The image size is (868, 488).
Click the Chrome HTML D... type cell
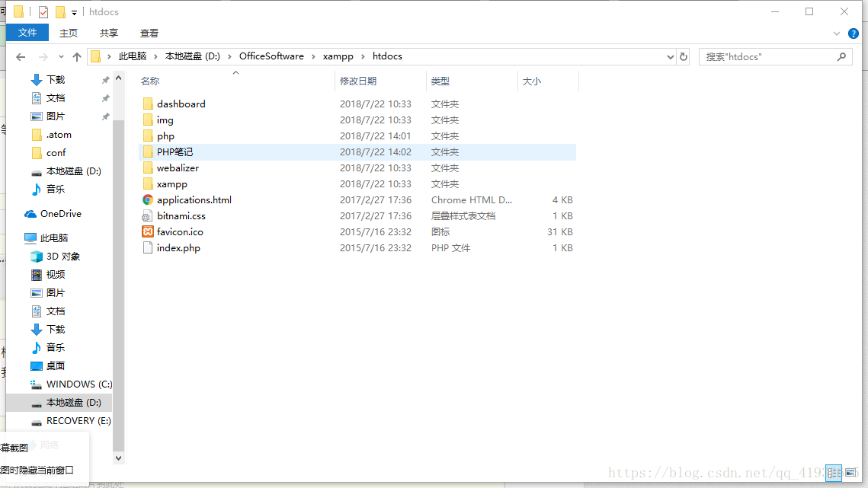tap(471, 199)
